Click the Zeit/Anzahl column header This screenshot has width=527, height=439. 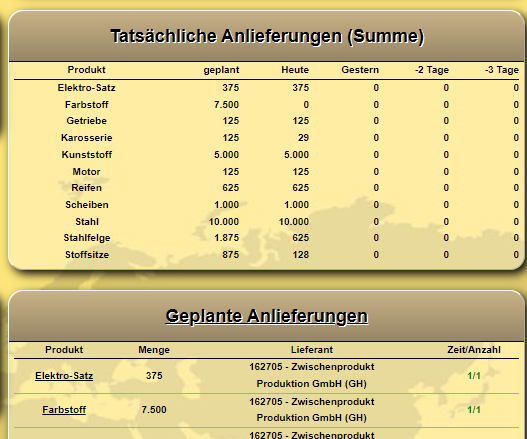click(x=474, y=350)
